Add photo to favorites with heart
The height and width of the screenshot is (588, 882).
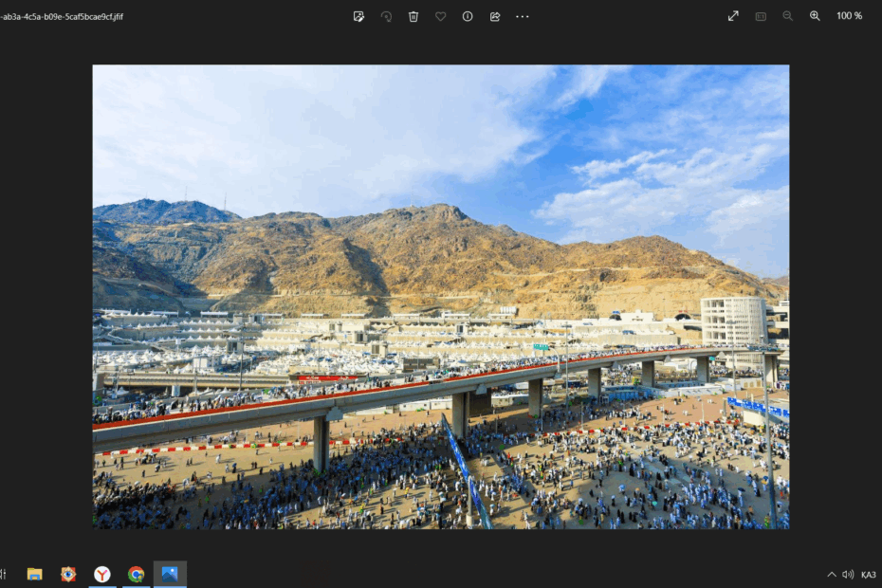[x=440, y=16]
